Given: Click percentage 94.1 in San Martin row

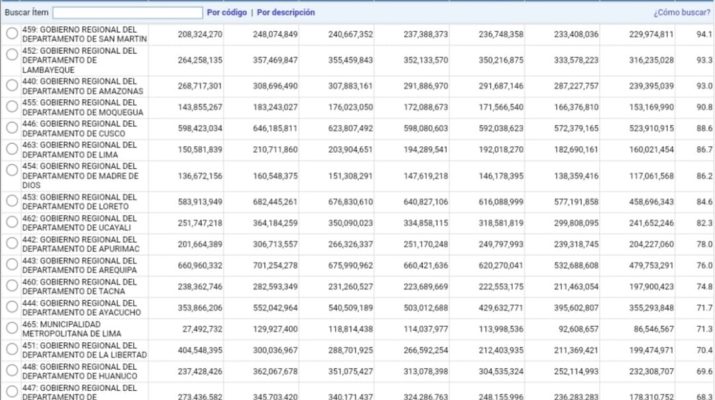Looking at the screenshot, I should click(x=705, y=34).
